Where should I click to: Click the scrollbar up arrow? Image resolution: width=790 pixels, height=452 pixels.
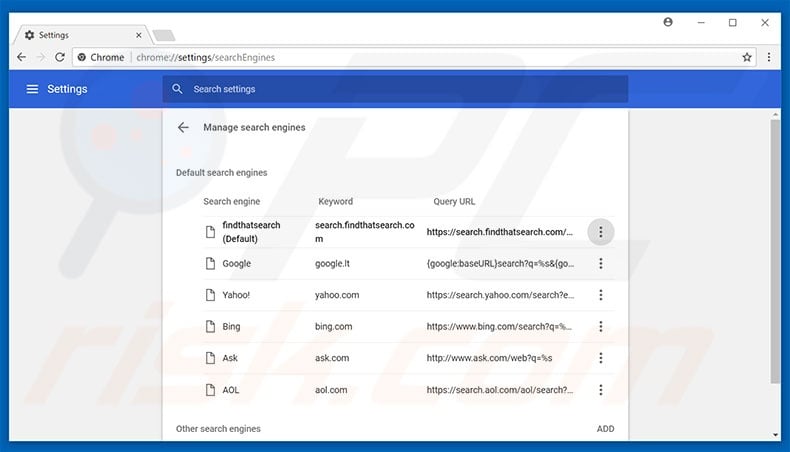click(x=775, y=115)
